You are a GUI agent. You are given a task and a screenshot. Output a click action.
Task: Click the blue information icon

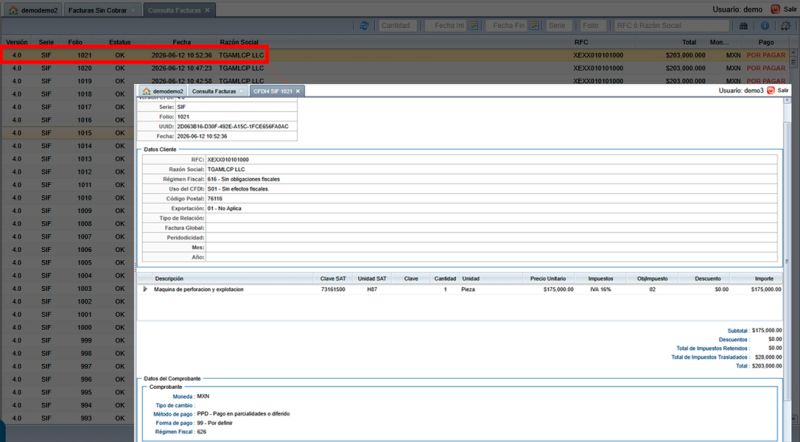[765, 26]
